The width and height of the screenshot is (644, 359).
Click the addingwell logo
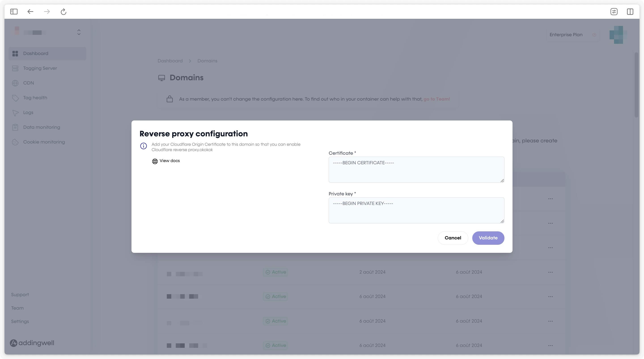pos(32,343)
